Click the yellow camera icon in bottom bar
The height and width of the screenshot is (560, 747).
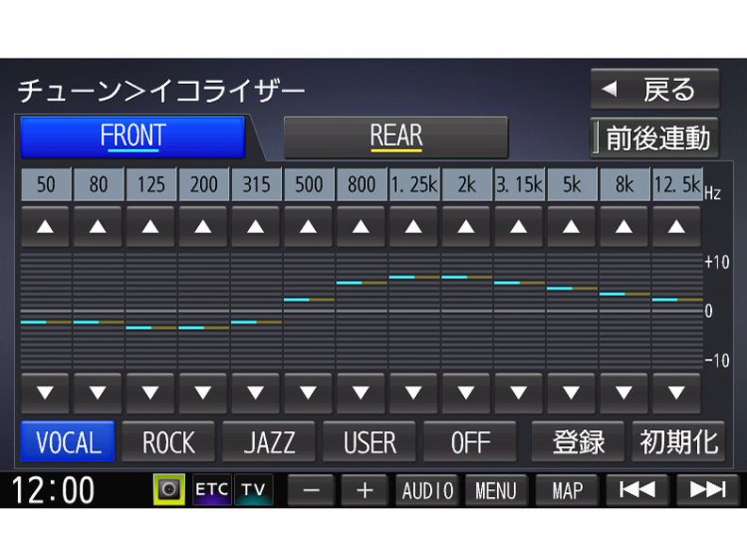tap(170, 490)
